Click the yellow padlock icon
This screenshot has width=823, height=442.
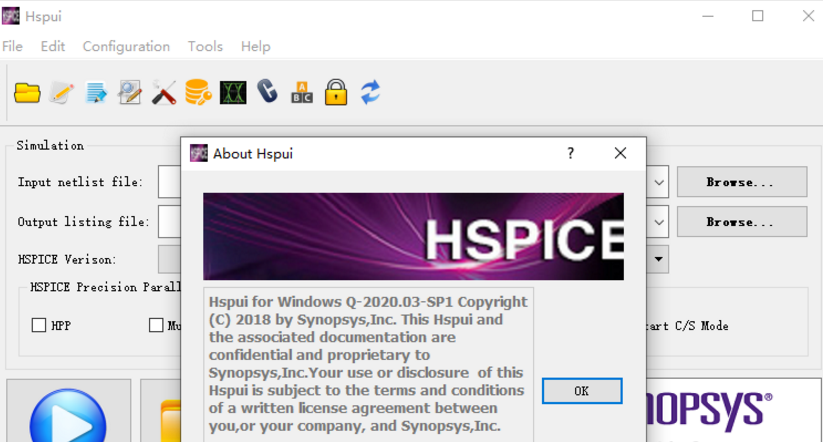click(x=336, y=92)
